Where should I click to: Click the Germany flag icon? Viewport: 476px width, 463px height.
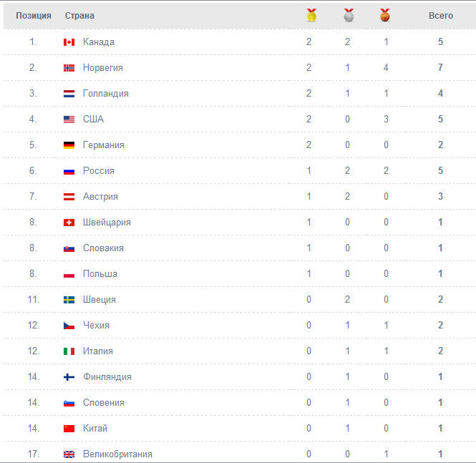pyautogui.click(x=69, y=145)
